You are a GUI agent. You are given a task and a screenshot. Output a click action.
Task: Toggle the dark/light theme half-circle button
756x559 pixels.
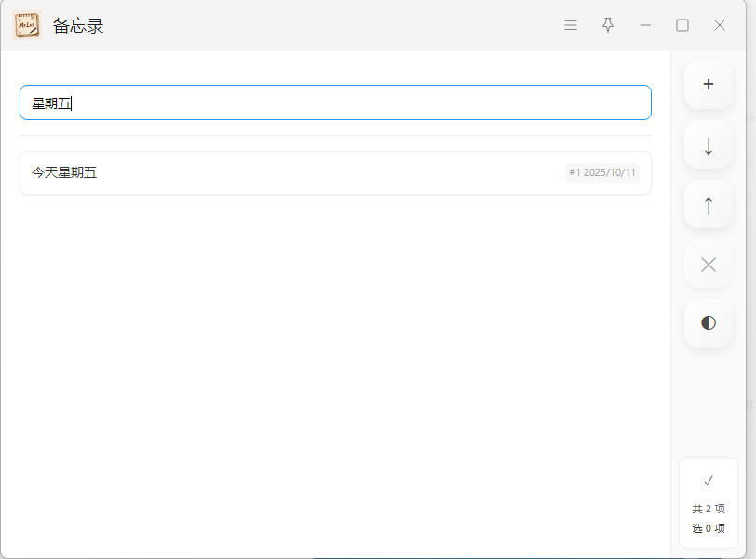tap(708, 323)
